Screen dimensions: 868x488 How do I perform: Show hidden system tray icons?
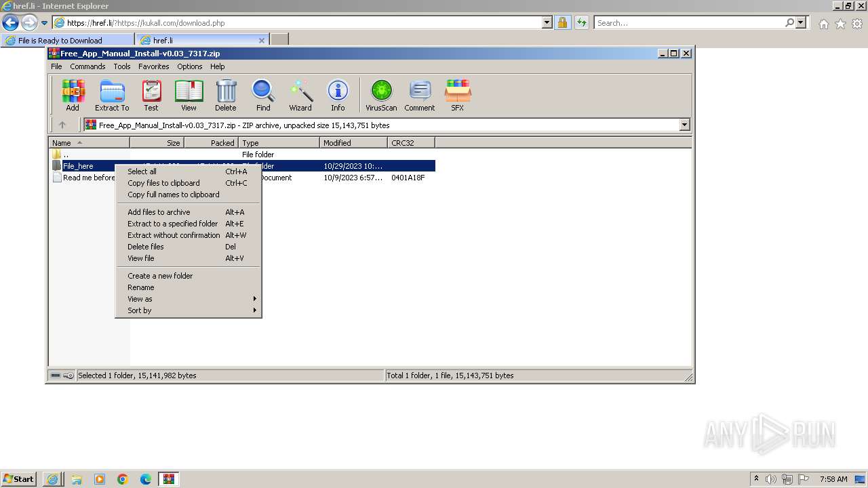pos(756,479)
